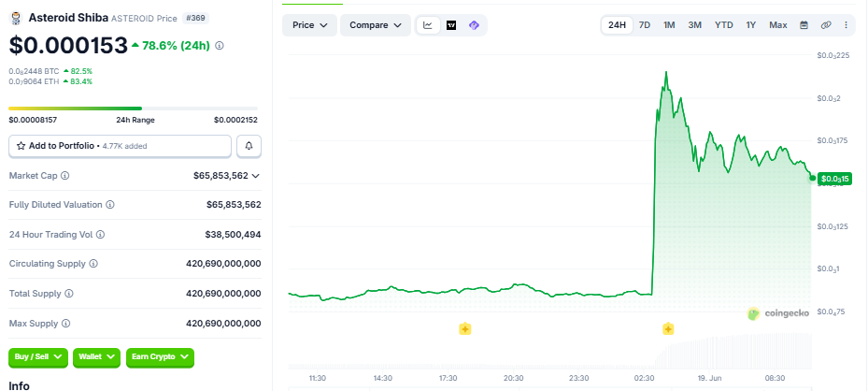
Task: Open the calendar date range picker
Action: (804, 25)
